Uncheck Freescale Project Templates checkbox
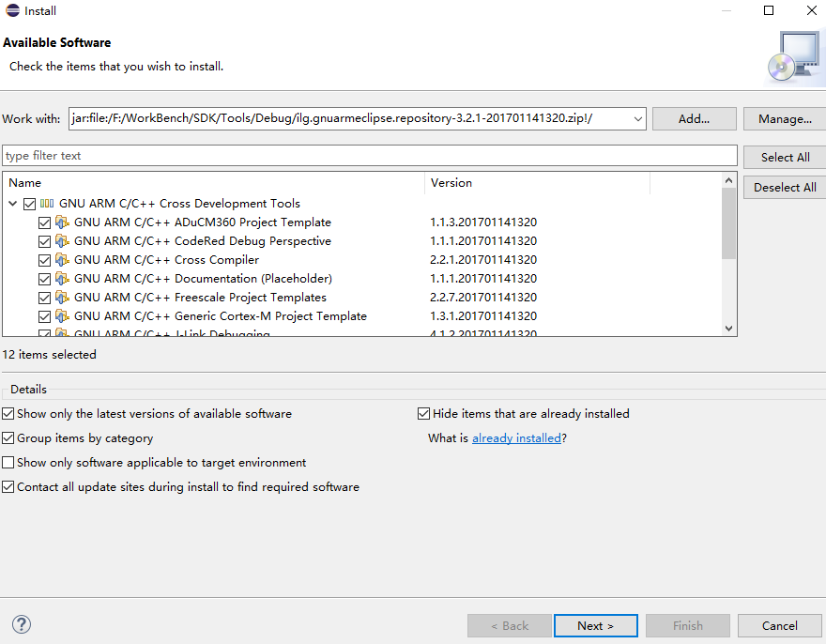 click(x=45, y=299)
